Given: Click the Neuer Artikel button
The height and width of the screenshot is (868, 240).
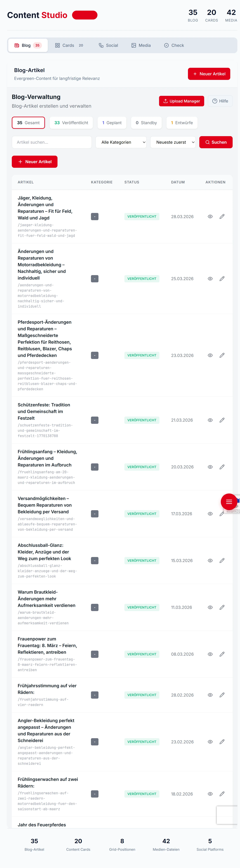Looking at the screenshot, I should coord(209,74).
